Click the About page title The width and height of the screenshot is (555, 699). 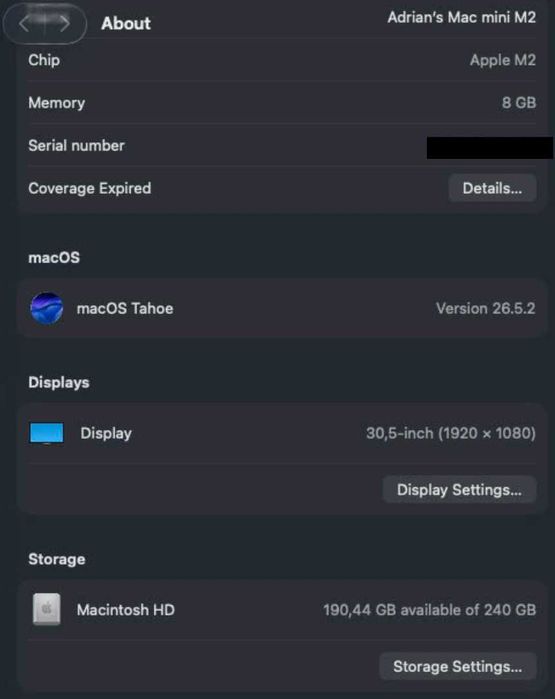tap(126, 24)
